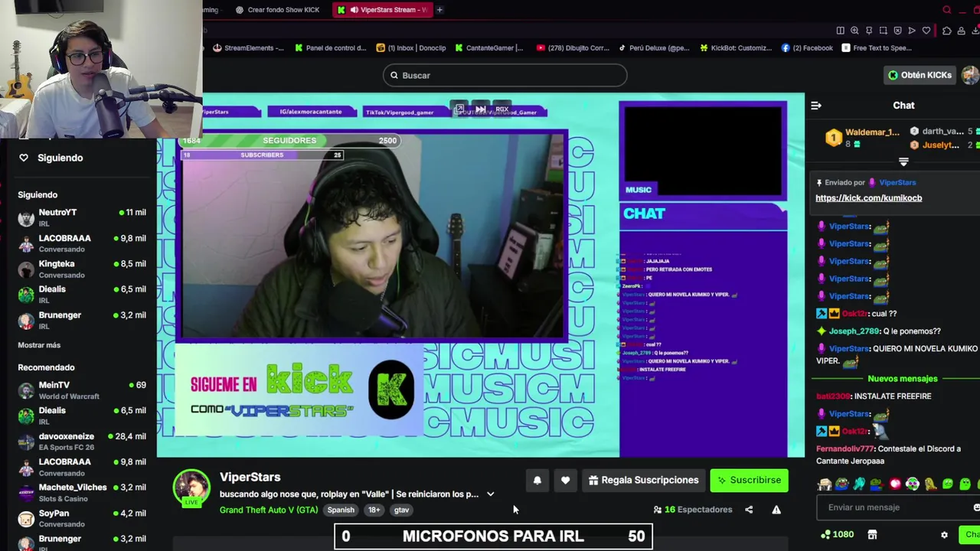Open the emoji picker in message box

coord(976,507)
